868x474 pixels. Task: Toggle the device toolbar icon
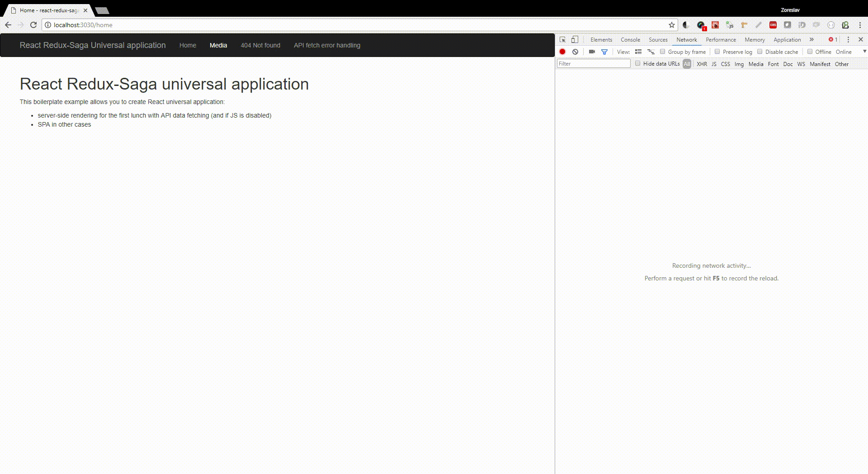(x=575, y=40)
